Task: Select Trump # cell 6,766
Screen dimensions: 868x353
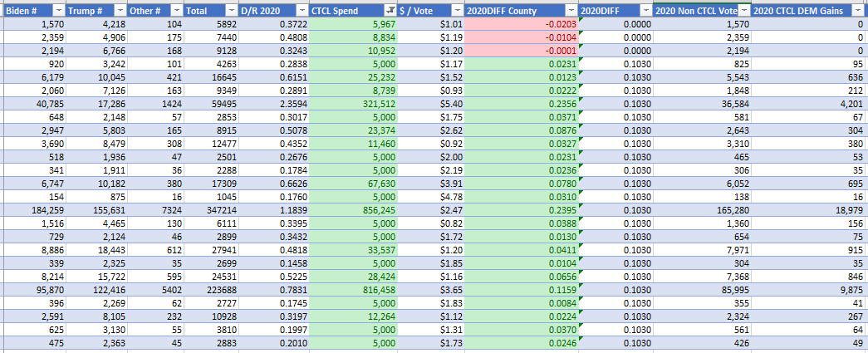Action: coord(96,51)
